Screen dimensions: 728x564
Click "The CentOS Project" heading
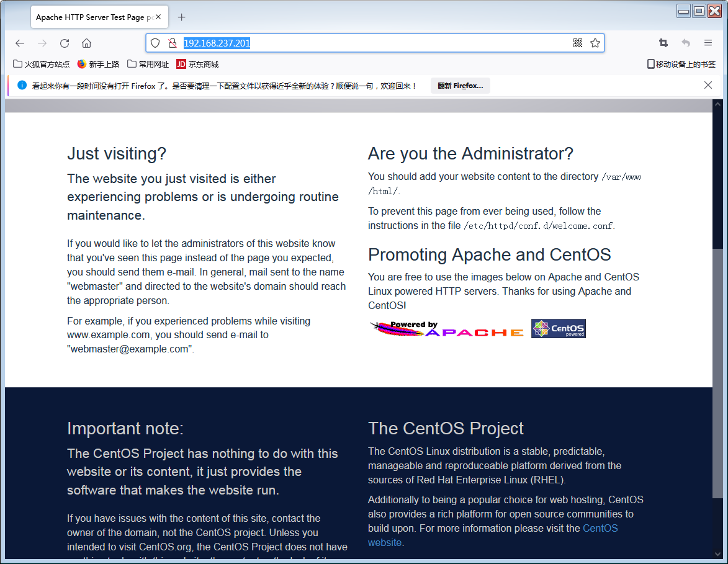(x=446, y=429)
